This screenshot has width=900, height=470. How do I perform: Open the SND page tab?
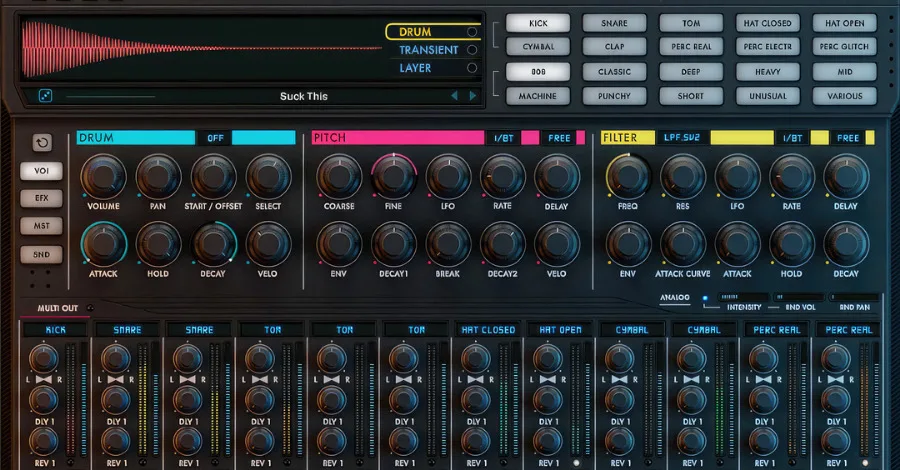pos(41,254)
